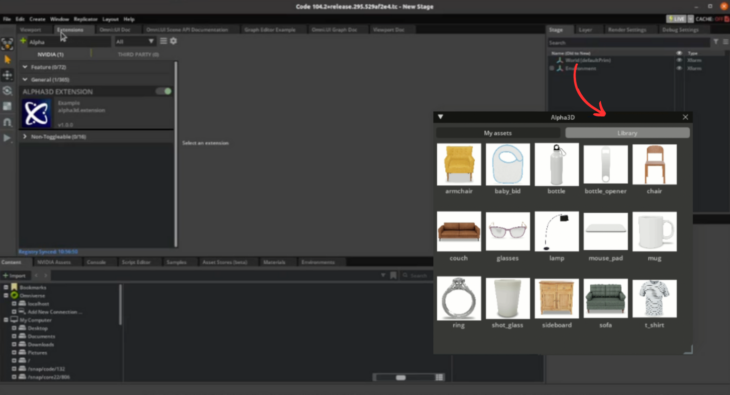Click the play simulation button
The width and height of the screenshot is (730, 395).
pos(7,138)
